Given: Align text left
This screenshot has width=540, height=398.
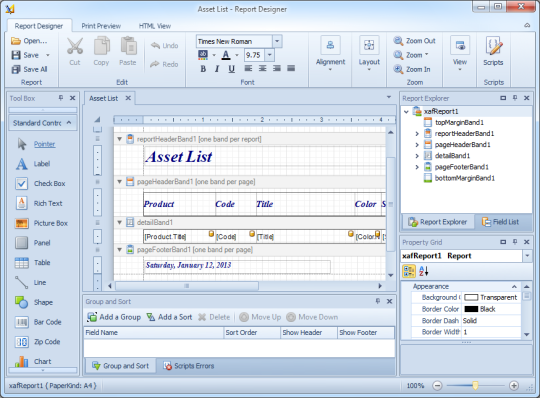Looking at the screenshot, I should tap(248, 69).
